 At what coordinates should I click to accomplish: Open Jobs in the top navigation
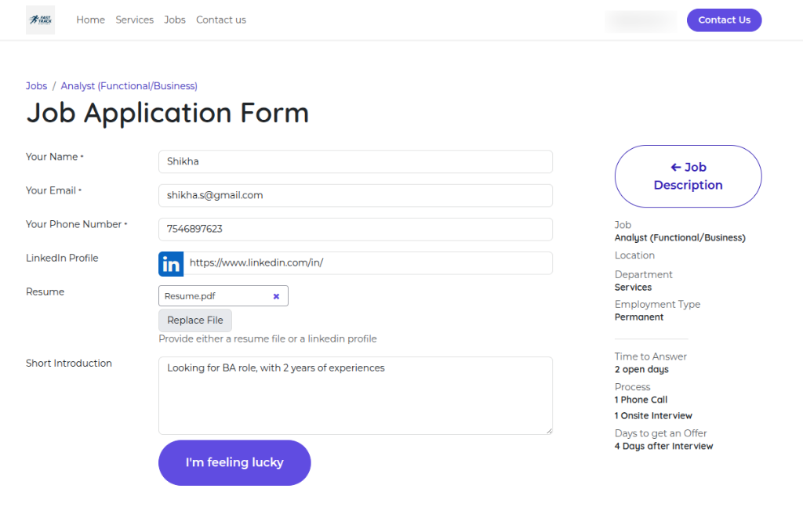coord(175,20)
